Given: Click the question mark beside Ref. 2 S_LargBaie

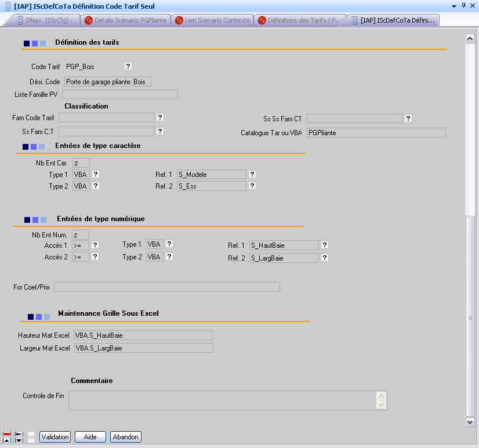Looking at the screenshot, I should point(325,258).
